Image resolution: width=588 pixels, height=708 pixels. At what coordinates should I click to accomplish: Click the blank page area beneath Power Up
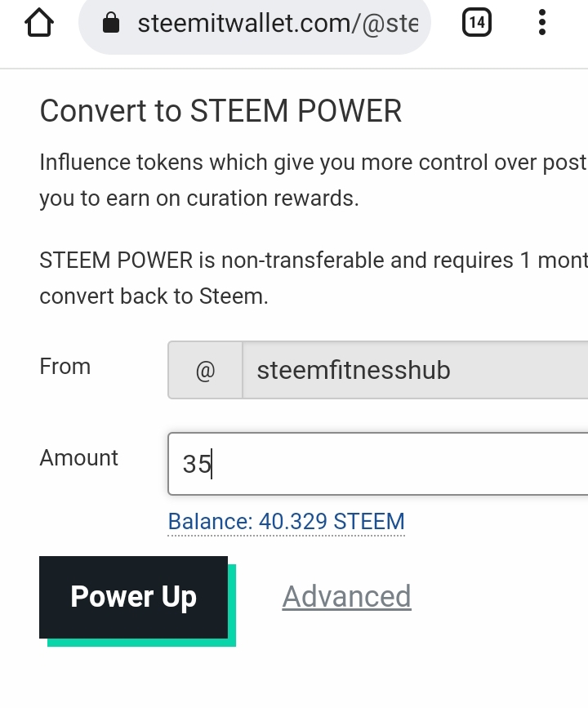pyautogui.click(x=293, y=677)
